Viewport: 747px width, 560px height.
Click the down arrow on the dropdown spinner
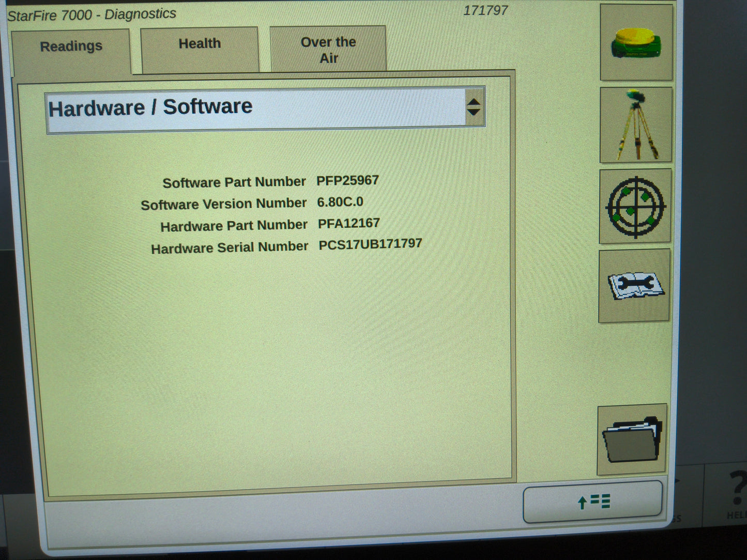[x=475, y=113]
